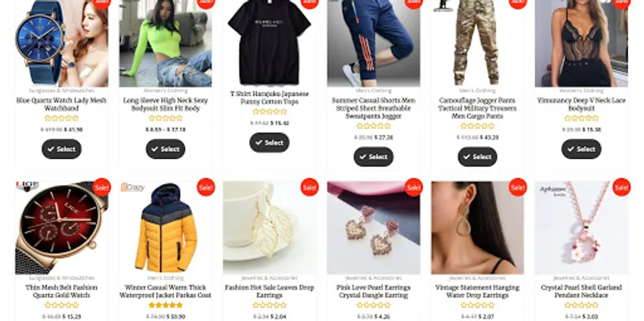Viewport: 644px width, 321px height.
Task: Open Thin Mesh Belt Fashion Quartz Watch title
Action: coord(62,291)
